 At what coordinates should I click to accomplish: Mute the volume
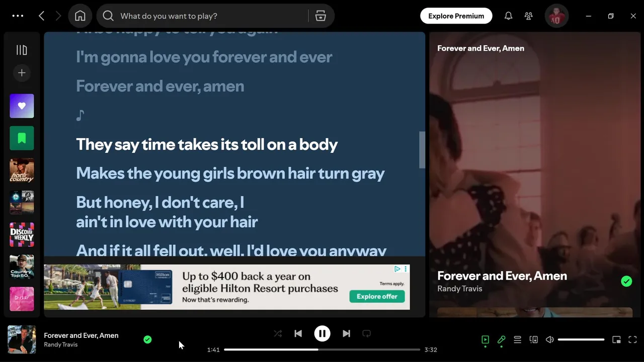pos(550,340)
